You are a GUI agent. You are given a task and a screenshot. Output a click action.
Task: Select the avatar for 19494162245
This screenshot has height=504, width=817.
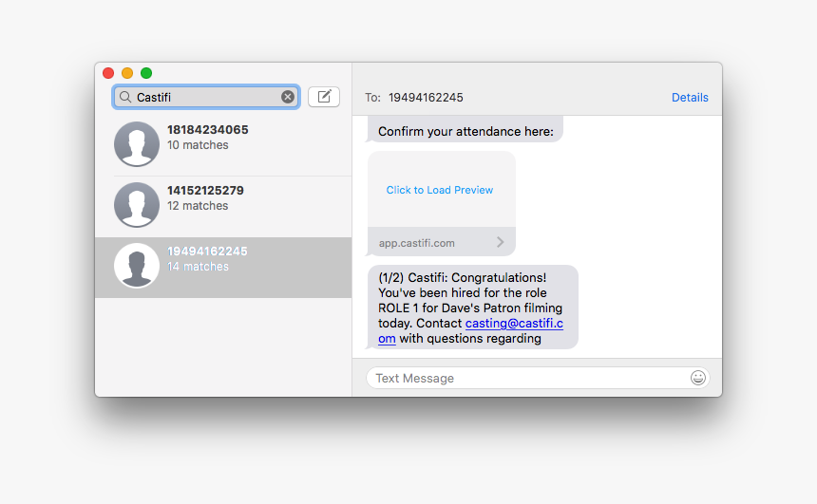(x=137, y=266)
